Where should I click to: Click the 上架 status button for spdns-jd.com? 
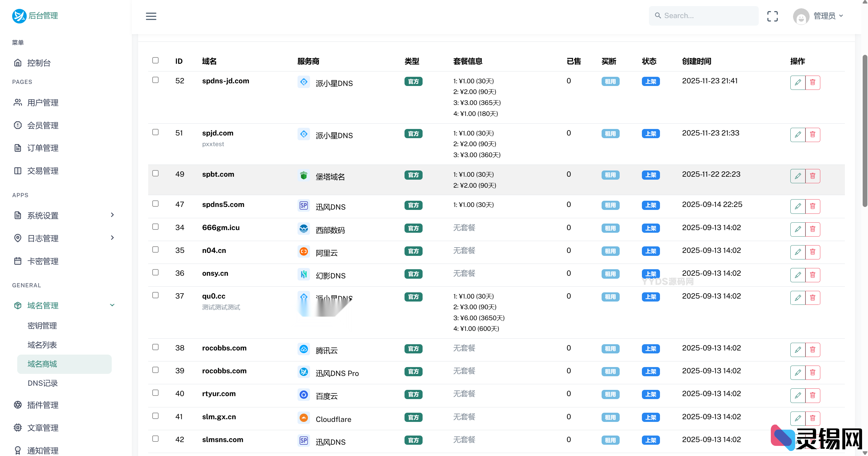651,81
